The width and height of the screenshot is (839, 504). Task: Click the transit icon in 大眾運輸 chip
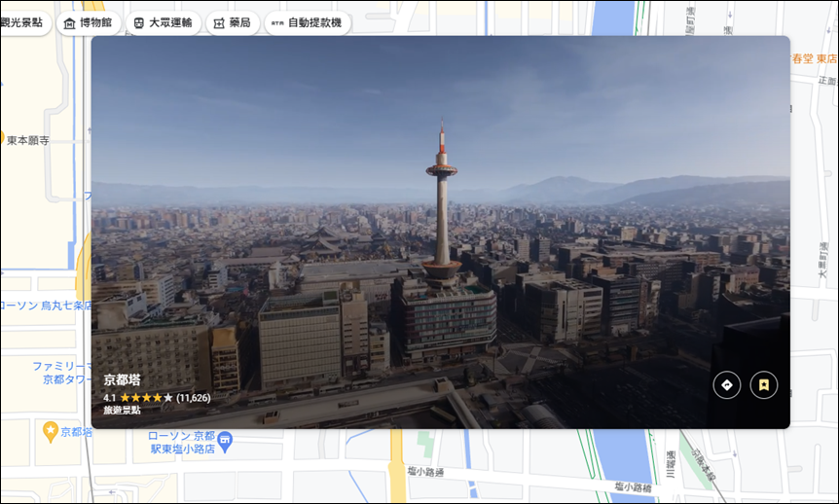[x=138, y=23]
